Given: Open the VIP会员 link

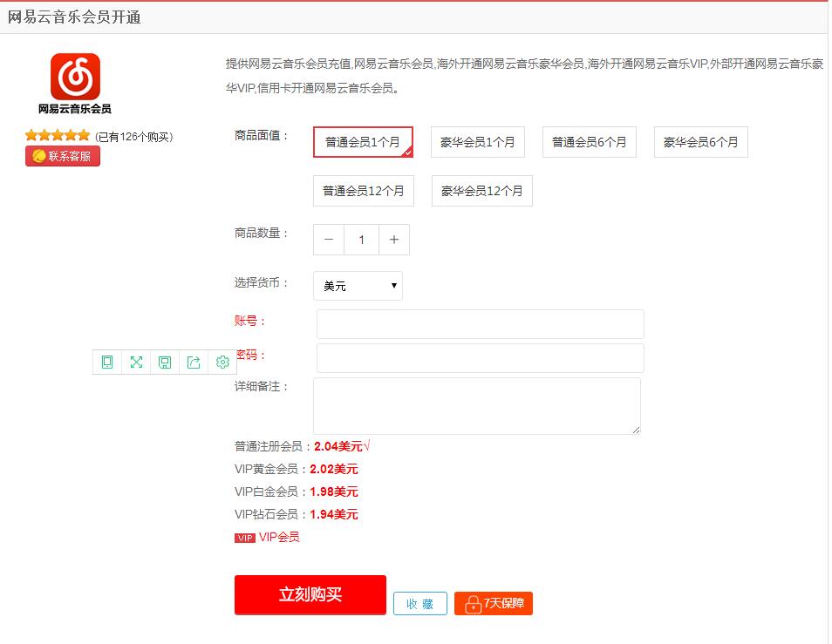Looking at the screenshot, I should 279,537.
